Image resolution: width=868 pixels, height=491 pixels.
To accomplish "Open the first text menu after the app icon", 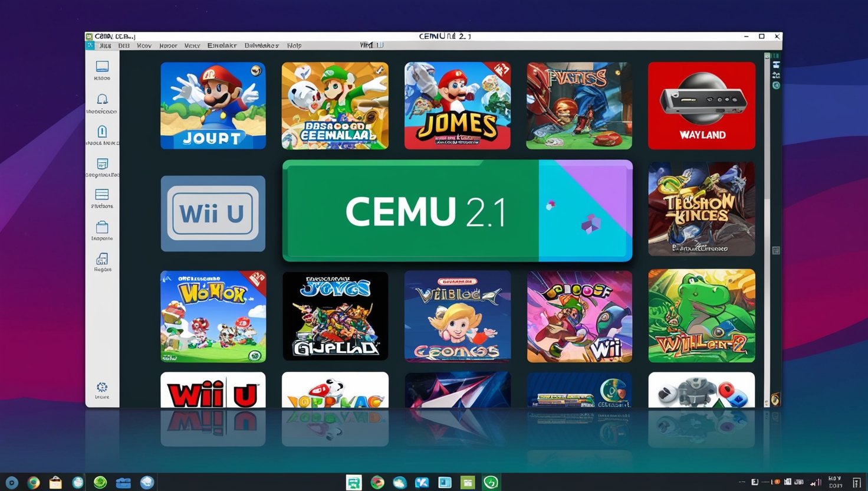I will click(106, 45).
